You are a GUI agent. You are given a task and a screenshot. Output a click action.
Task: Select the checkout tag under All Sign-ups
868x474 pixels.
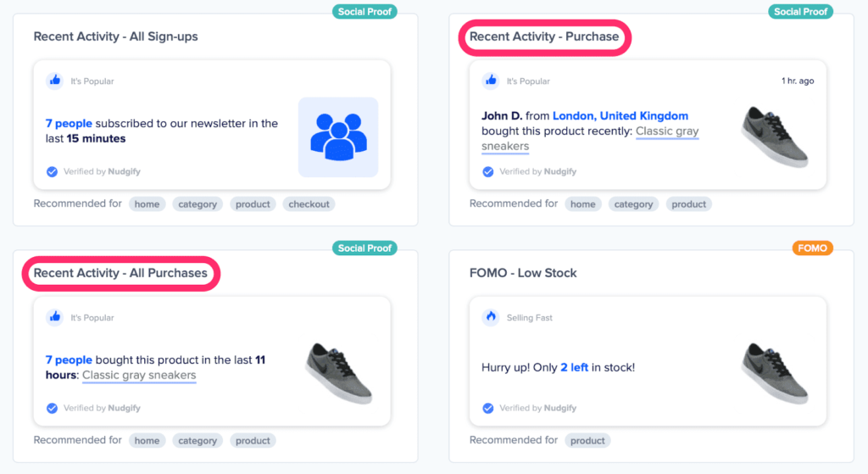tap(309, 204)
